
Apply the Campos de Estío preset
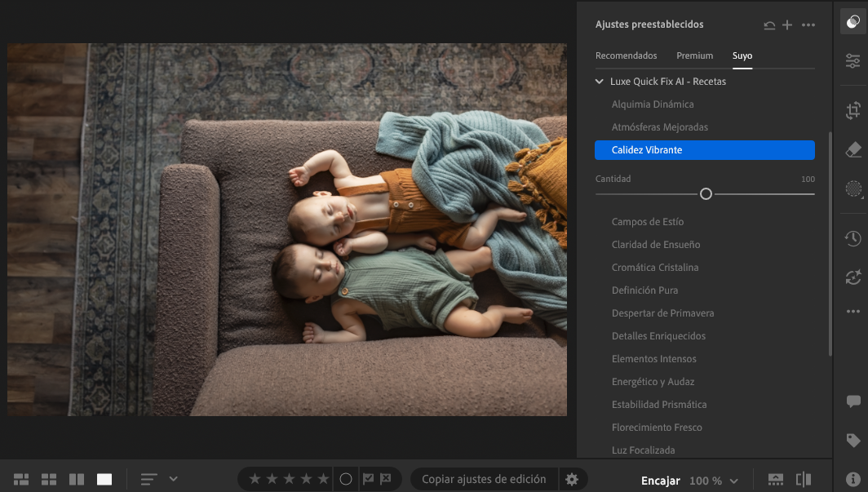(x=648, y=222)
